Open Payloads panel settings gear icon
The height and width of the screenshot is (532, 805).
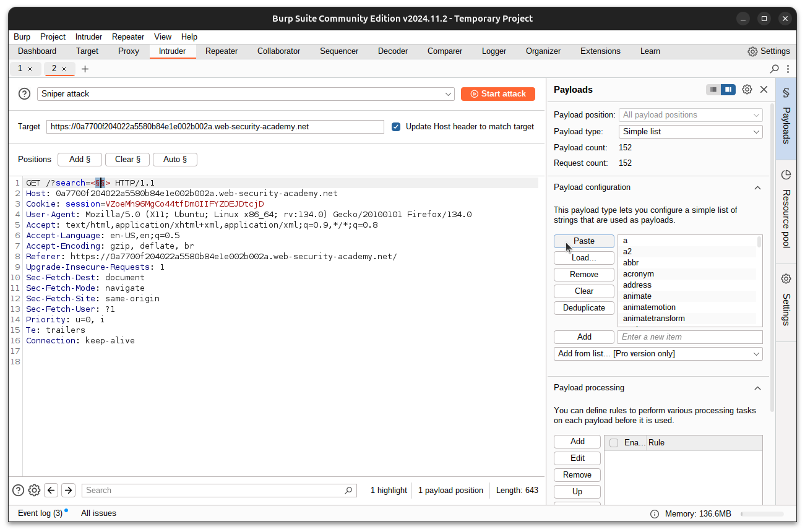[747, 90]
